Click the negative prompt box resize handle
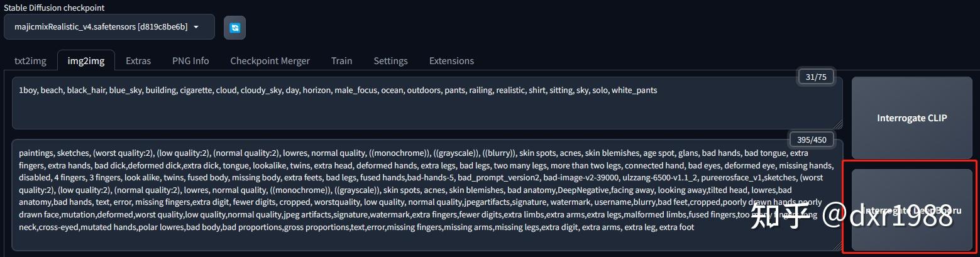 [x=837, y=246]
